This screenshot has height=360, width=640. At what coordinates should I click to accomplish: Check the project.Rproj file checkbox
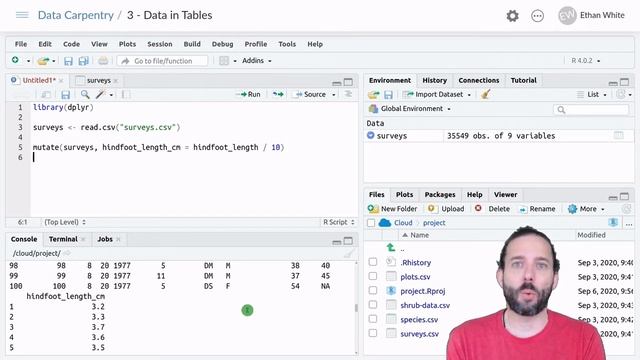pyautogui.click(x=373, y=291)
